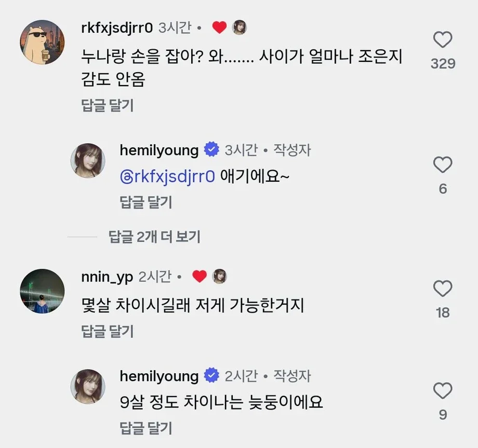The width and height of the screenshot is (478, 448).
Task: Reply to rkfxjsdjrr0's comment via 답글 달기
Action: (108, 105)
